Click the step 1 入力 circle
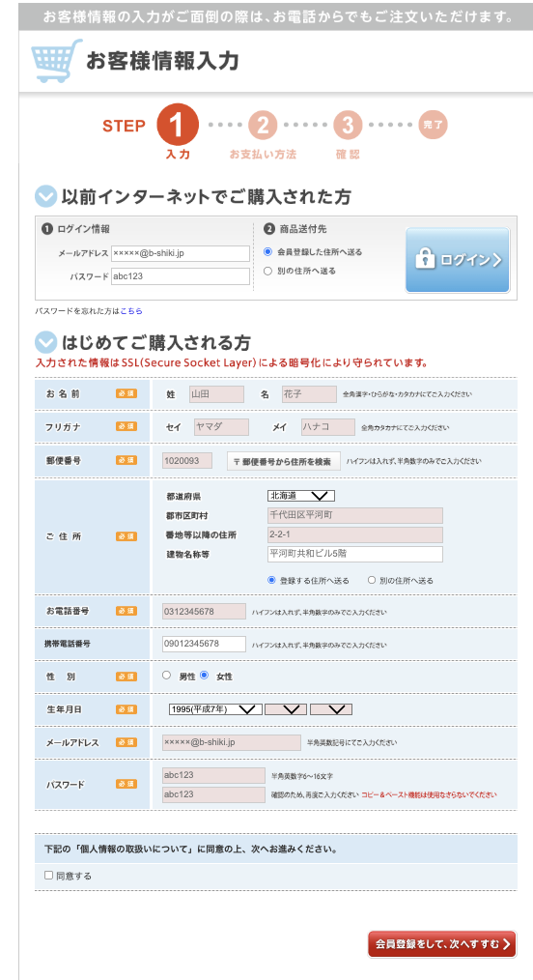Image resolution: width=533 pixels, height=980 pixels. click(178, 125)
